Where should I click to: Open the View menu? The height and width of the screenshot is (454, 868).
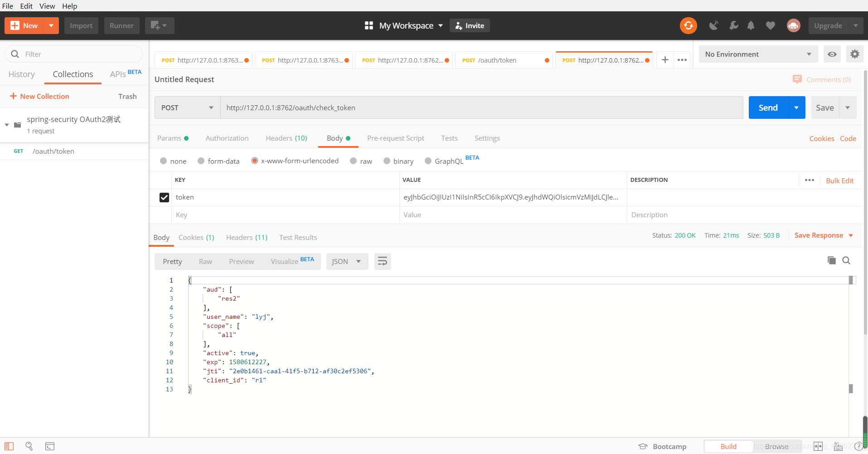point(47,6)
